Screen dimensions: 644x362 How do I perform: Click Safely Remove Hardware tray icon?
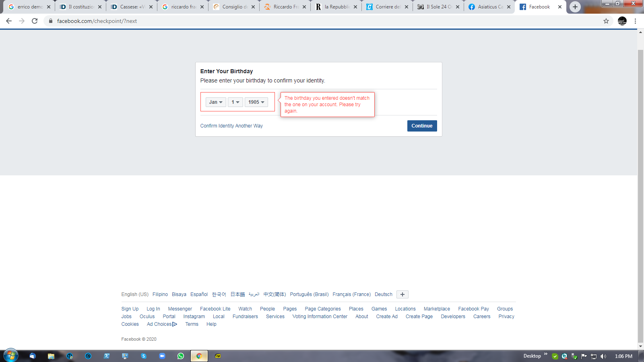[x=574, y=356]
